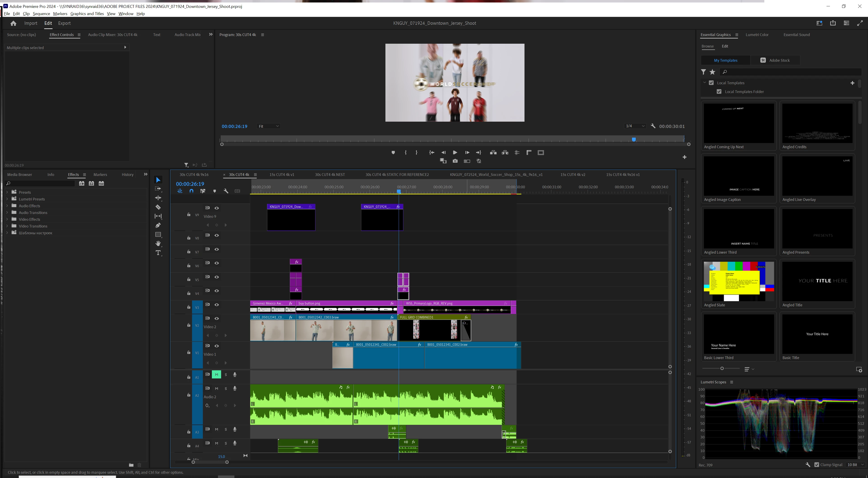
Task: Hide the V3 track output eye
Action: click(217, 305)
